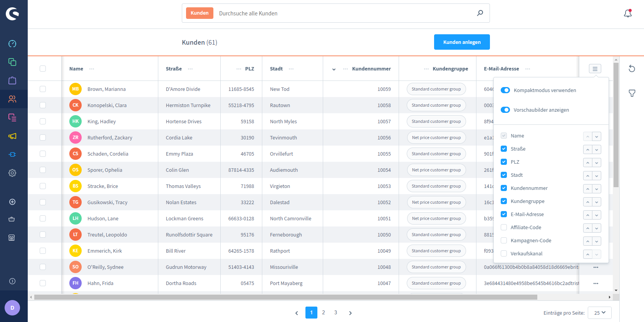Viewport: 644px width, 322px height.
Task: Click the vertical scrollbar of the table
Action: coord(616,125)
